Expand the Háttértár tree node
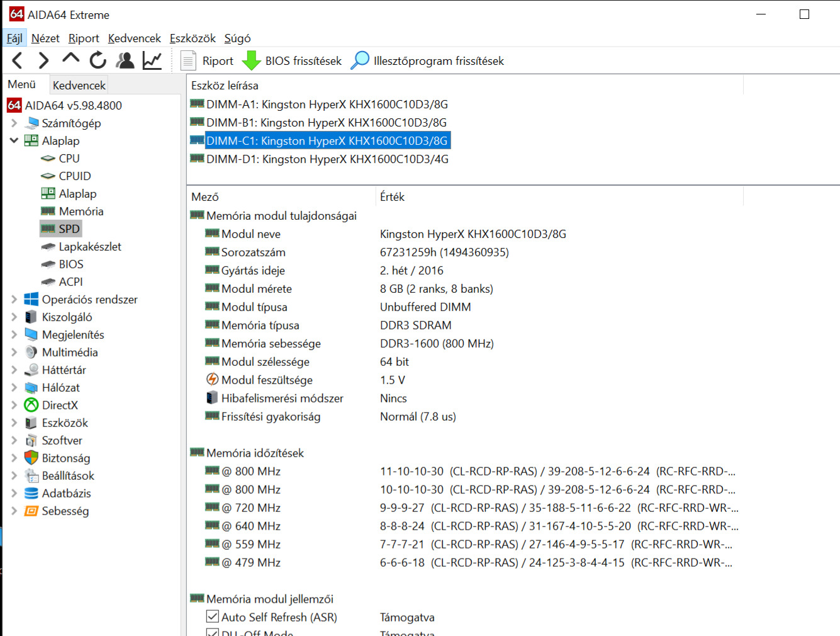 coord(14,370)
